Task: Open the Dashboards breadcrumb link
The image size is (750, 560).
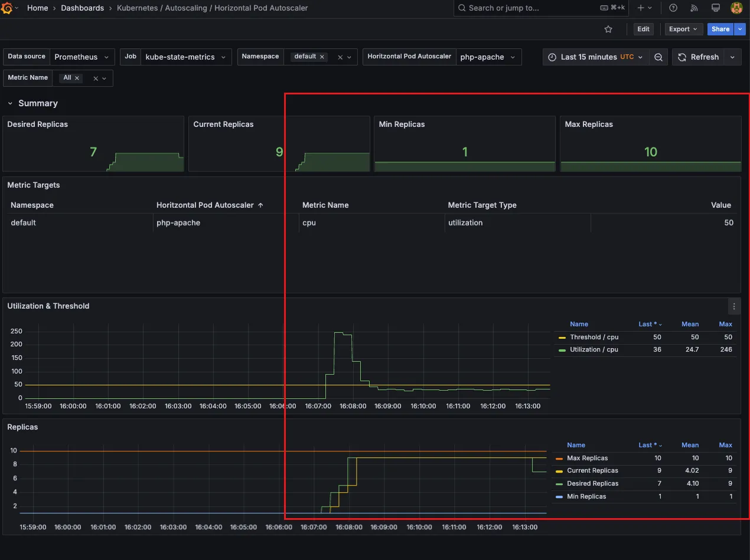Action: coord(82,8)
